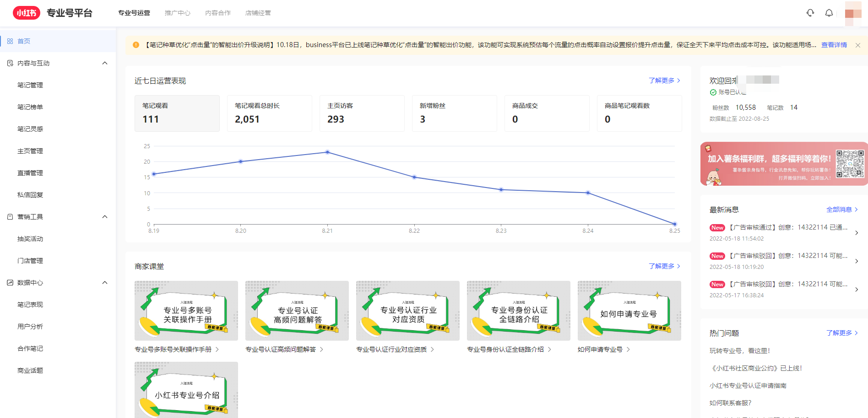The width and height of the screenshot is (868, 418).
Task: Select the 商品成交 metric card
Action: [x=547, y=113]
